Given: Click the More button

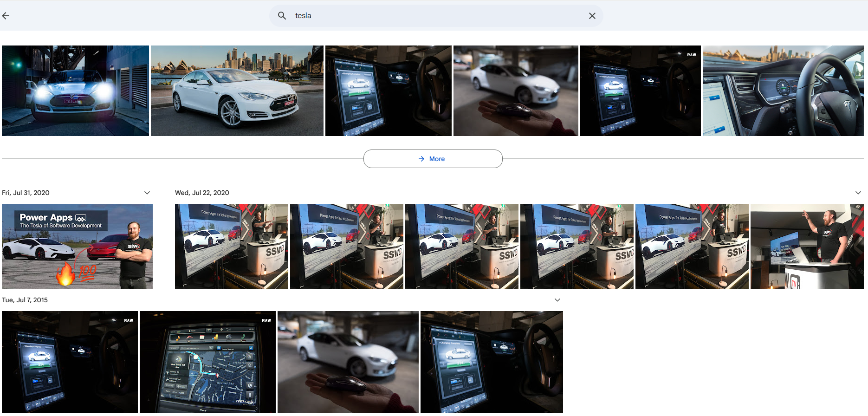Looking at the screenshot, I should pyautogui.click(x=433, y=159).
